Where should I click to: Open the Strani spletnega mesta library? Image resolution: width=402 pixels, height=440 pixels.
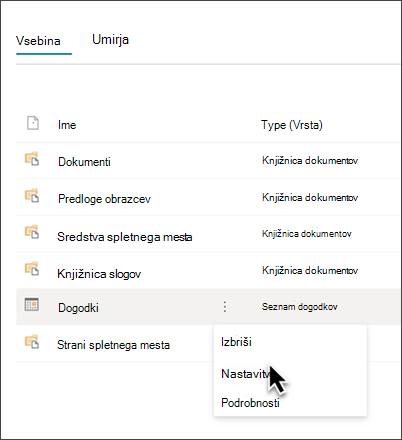click(x=113, y=345)
